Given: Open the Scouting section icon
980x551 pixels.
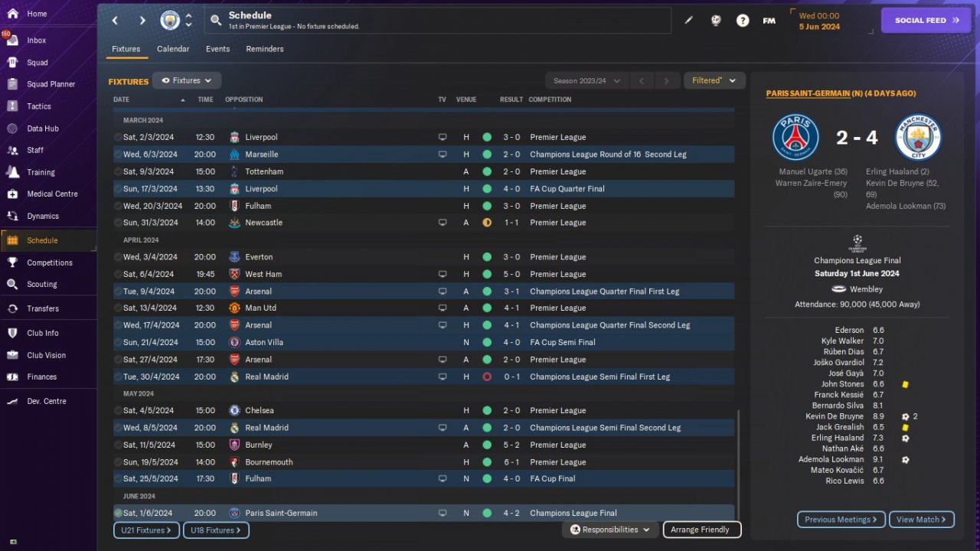Looking at the screenshot, I should 12,284.
